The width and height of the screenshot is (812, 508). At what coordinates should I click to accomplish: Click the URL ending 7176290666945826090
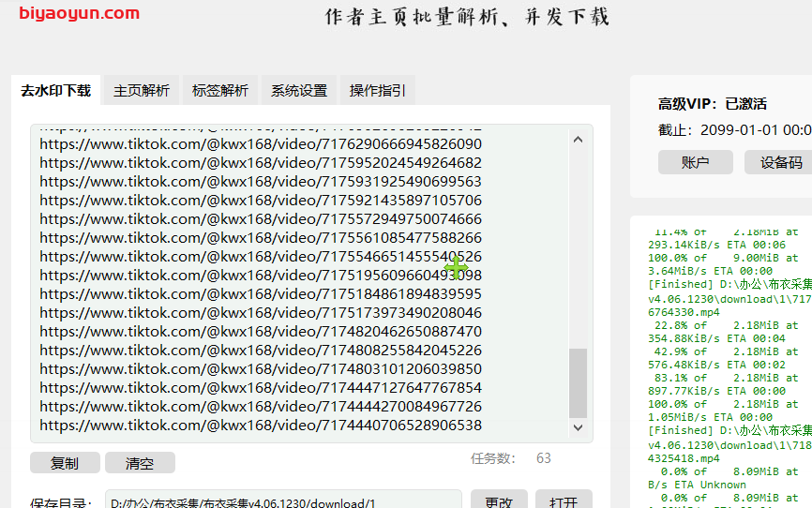coord(261,144)
